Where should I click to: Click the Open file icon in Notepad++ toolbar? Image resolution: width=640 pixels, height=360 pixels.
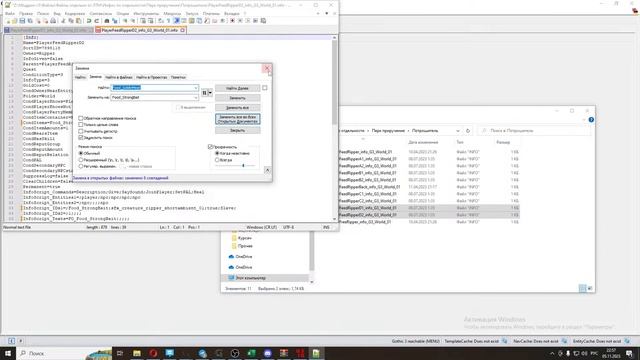coord(14,21)
